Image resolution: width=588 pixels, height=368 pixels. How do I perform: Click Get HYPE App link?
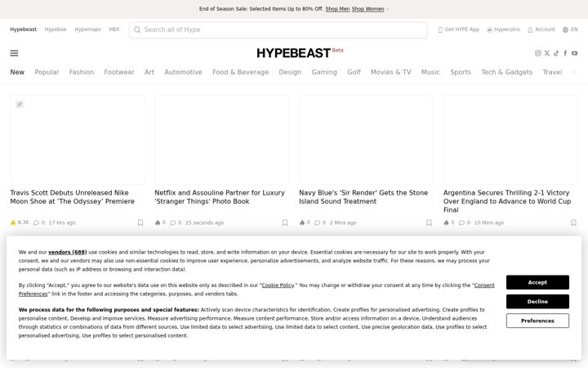pyautogui.click(x=459, y=29)
